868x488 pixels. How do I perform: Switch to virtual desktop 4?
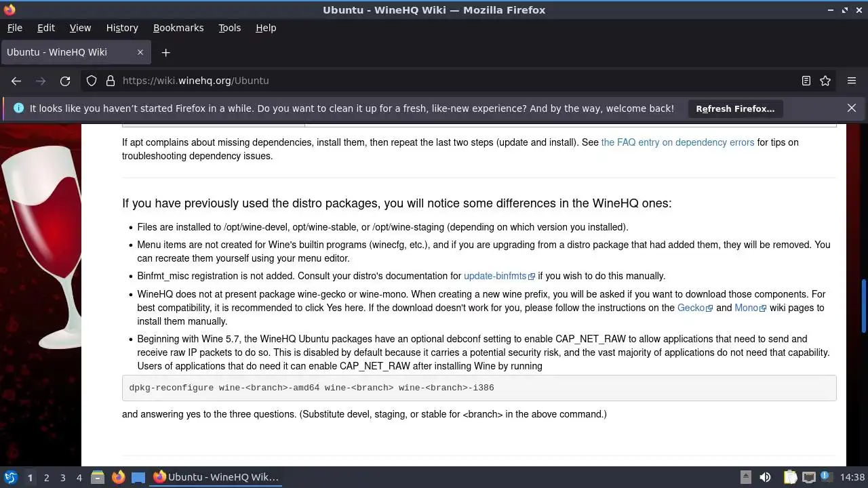79,477
